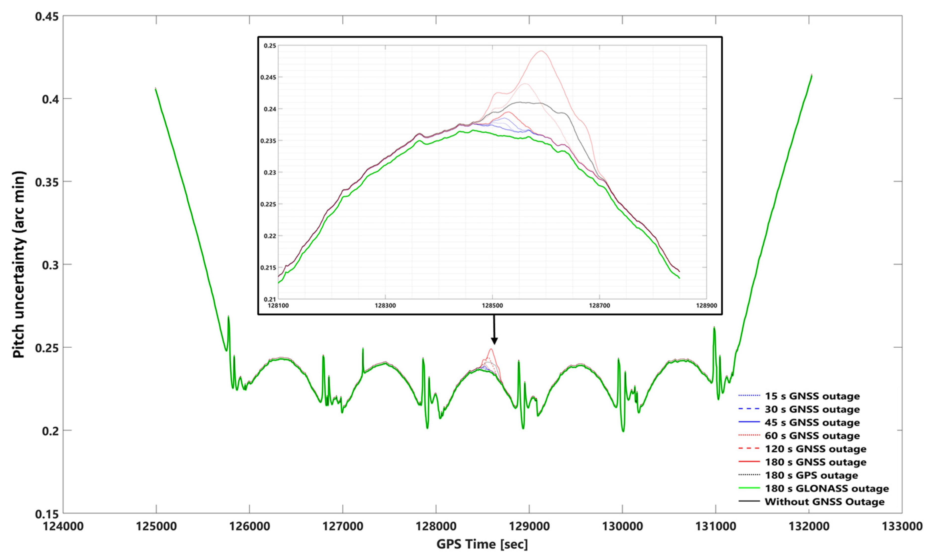Click the 0.24 tick label in the inset plot
Viewport: 929px width, 560px height.
click(270, 109)
